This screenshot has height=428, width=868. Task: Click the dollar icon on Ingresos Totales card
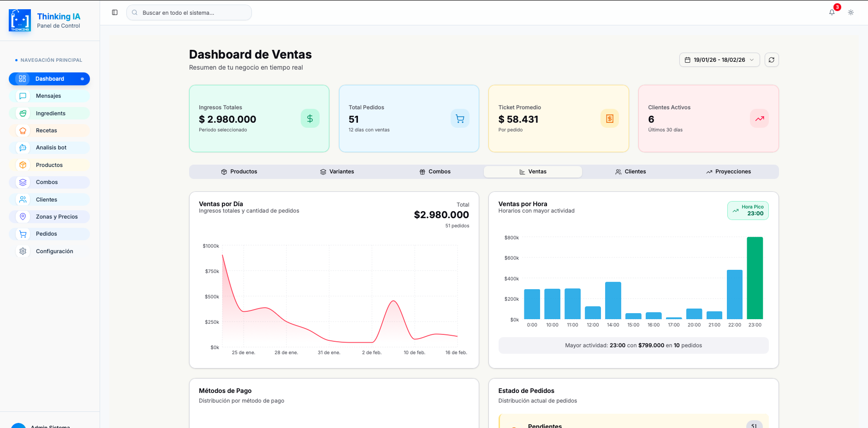(310, 119)
